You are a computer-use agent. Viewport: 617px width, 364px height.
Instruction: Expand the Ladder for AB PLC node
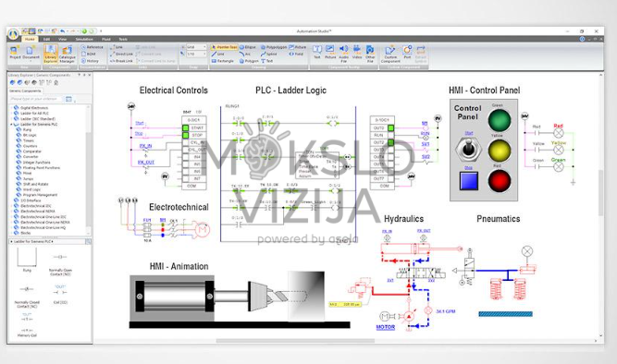(11, 114)
